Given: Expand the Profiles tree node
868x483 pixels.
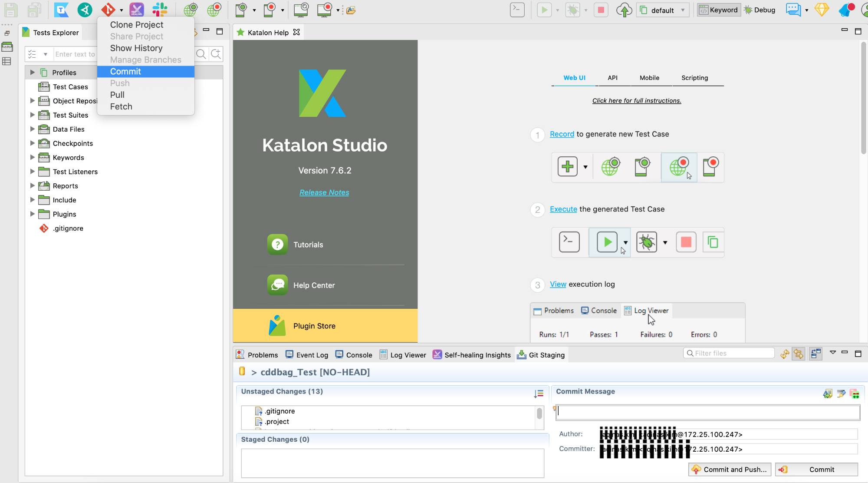Looking at the screenshot, I should pyautogui.click(x=32, y=72).
